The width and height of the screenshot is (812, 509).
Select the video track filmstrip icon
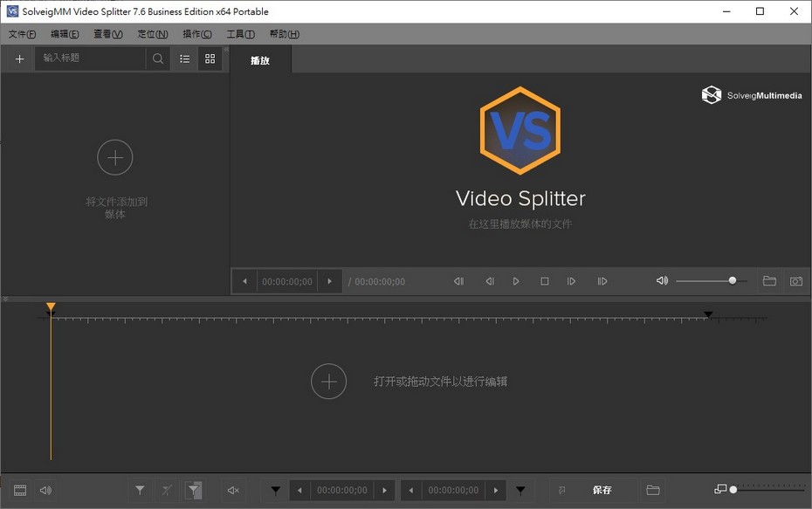20,490
